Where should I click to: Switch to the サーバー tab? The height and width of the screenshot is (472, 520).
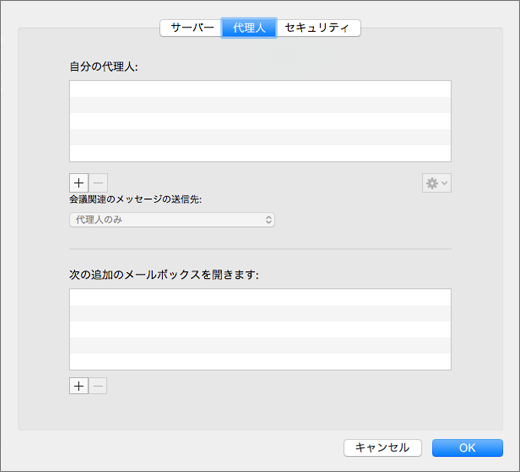click(191, 28)
